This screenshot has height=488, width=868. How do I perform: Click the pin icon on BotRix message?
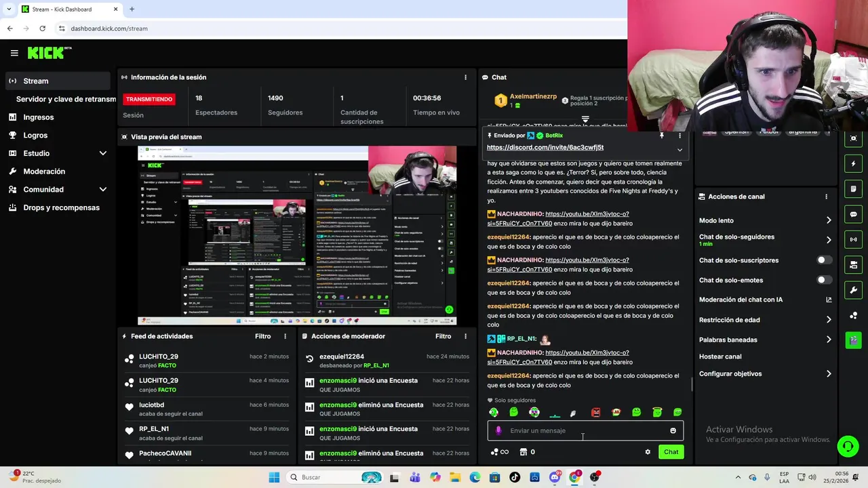tap(662, 136)
